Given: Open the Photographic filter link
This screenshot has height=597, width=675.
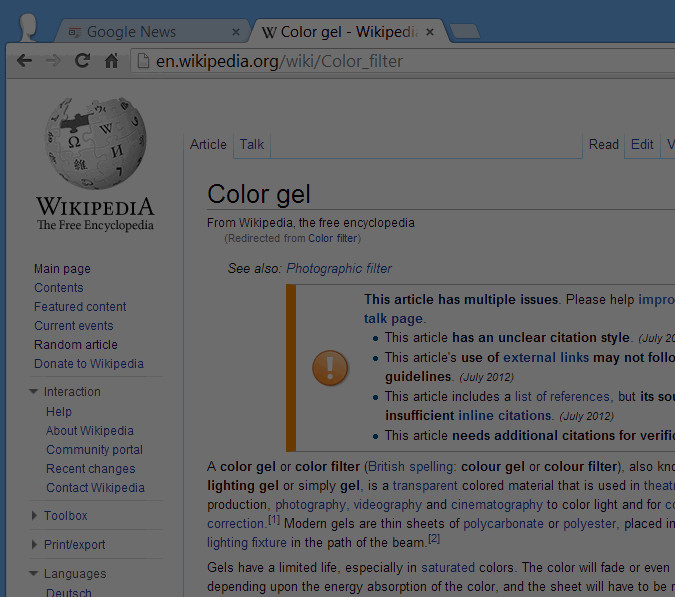Looking at the screenshot, I should pos(339,269).
